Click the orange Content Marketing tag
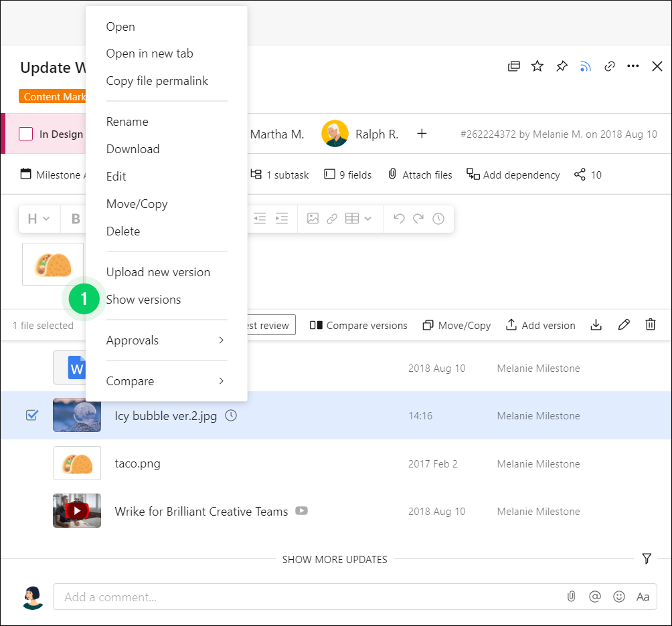Screen dimensions: 672x626 pyautogui.click(x=54, y=97)
